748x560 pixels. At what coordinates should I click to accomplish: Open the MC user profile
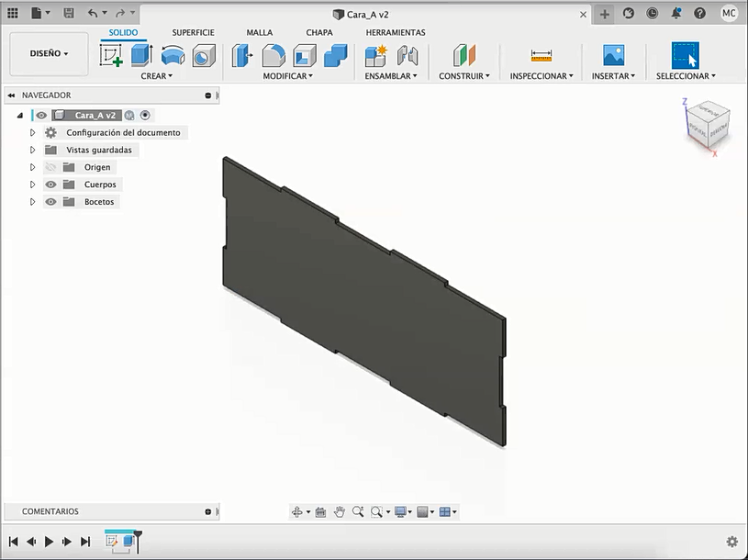click(x=729, y=14)
